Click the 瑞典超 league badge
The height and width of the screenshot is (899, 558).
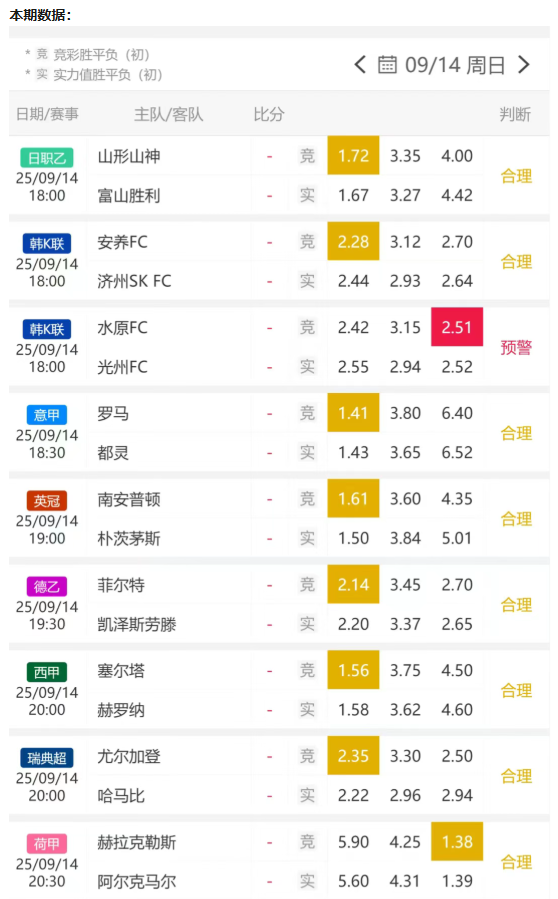(x=46, y=757)
